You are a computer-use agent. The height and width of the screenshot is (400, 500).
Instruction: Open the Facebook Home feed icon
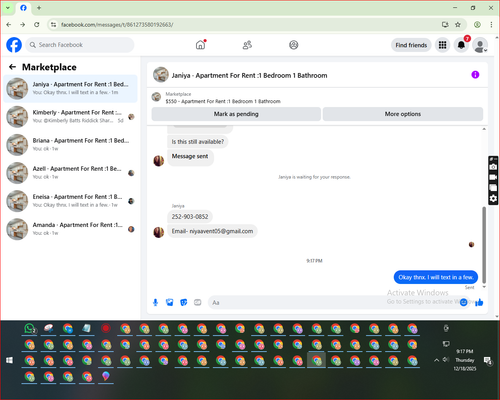click(200, 45)
